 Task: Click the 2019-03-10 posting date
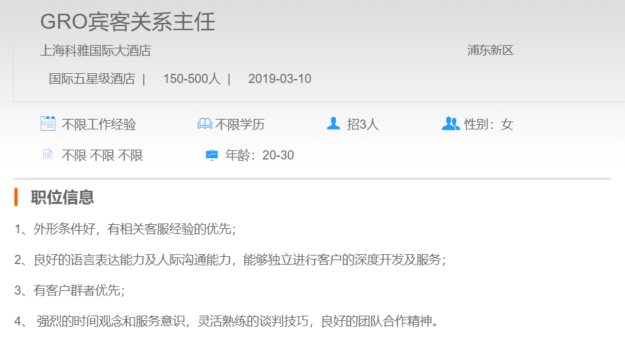click(280, 79)
